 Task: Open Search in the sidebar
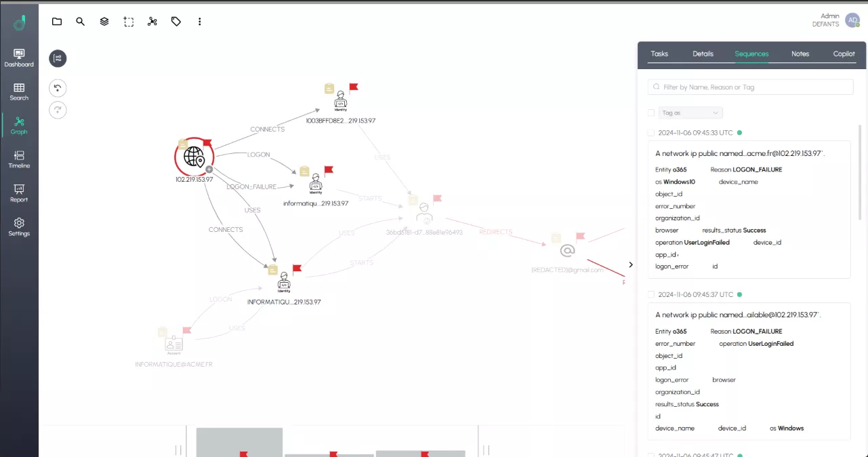tap(19, 92)
